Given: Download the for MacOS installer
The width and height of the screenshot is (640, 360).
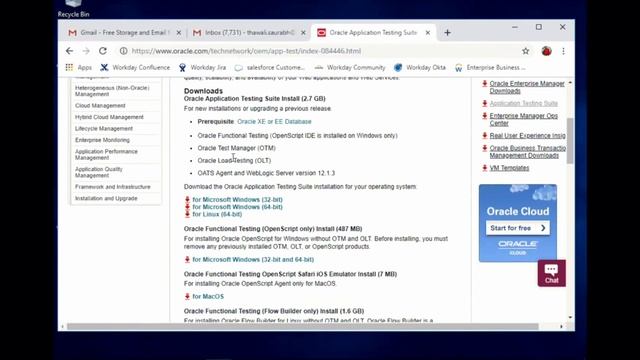Looking at the screenshot, I should 208,297.
